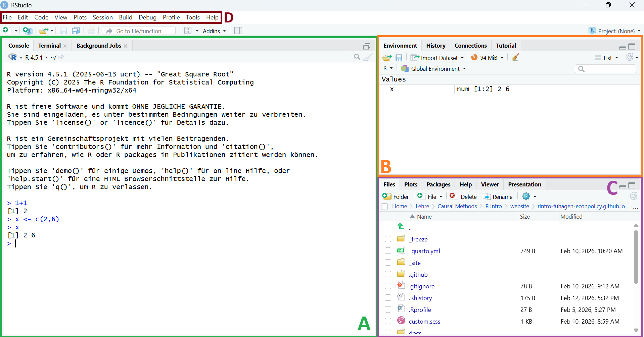Click the Save all documents icon
Image resolution: width=644 pixels, height=337 pixels.
click(x=76, y=31)
